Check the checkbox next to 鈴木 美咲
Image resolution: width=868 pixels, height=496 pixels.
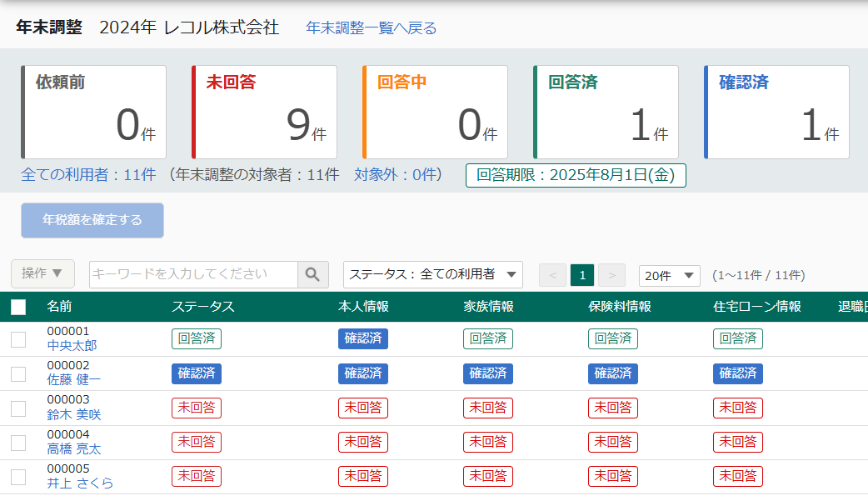pos(18,408)
